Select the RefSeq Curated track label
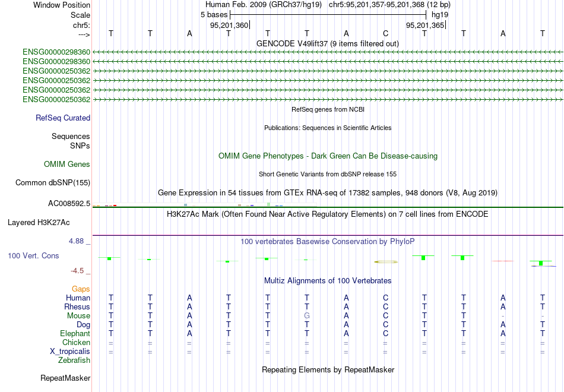Image resolution: width=564 pixels, height=392 pixels. click(63, 118)
